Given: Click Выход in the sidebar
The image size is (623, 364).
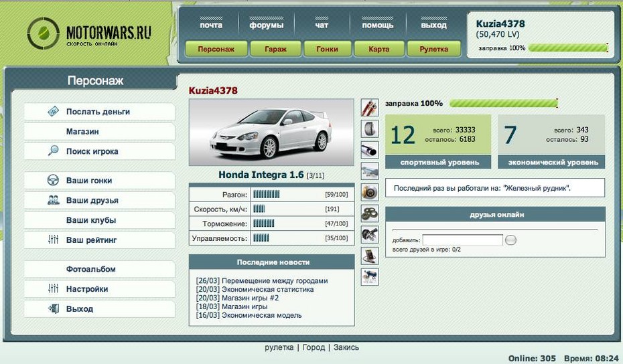Looking at the screenshot, I should [99, 309].
